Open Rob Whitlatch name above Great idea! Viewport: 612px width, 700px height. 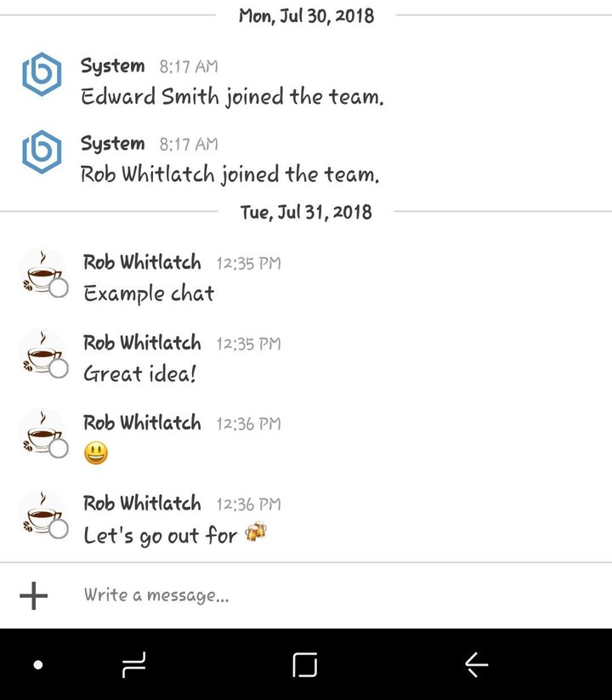click(x=142, y=343)
